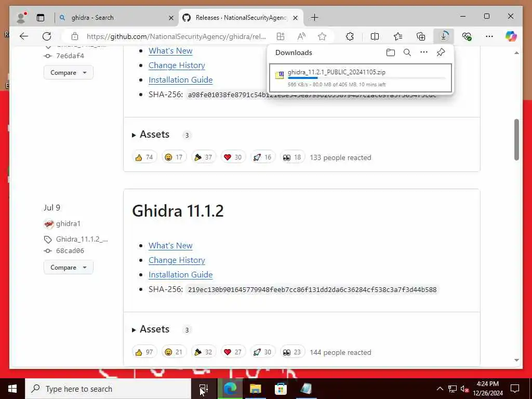Image resolution: width=532 pixels, height=399 pixels.
Task: Close the ghidra - Search tab
Action: click(x=171, y=18)
